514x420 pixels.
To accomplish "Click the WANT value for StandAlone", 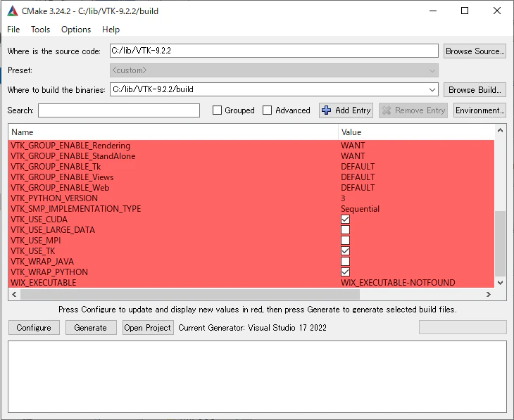I will click(x=353, y=156).
